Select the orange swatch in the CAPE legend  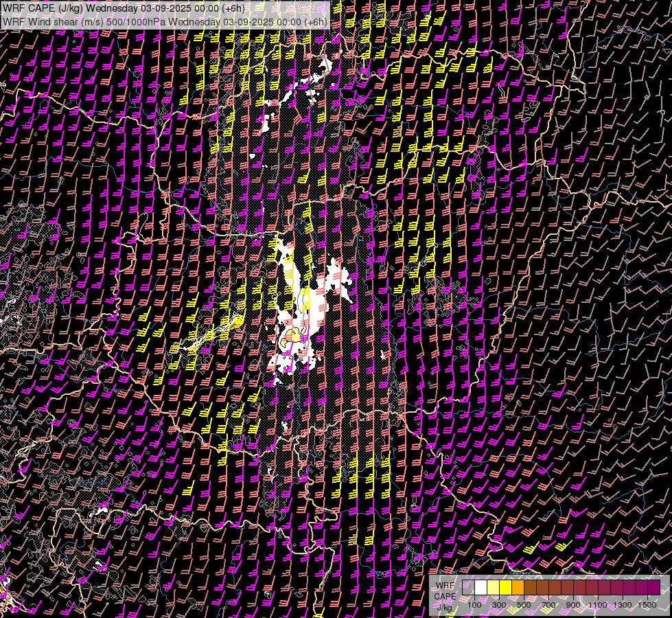[518, 587]
